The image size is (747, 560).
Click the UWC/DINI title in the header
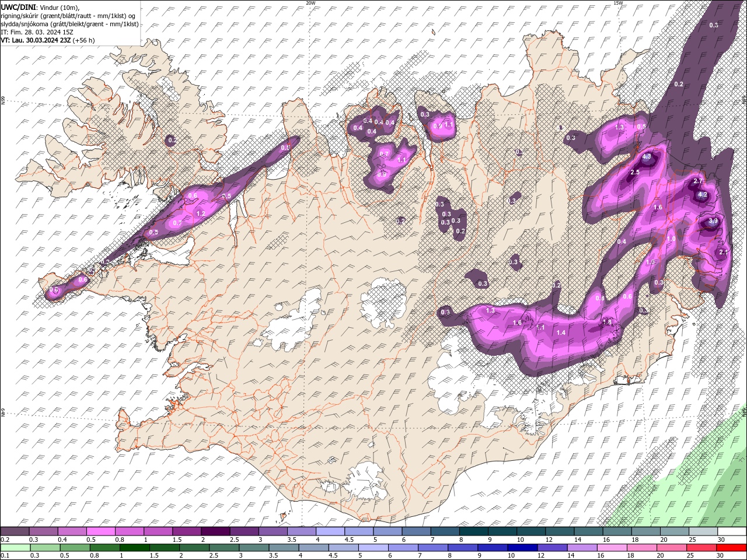point(19,6)
